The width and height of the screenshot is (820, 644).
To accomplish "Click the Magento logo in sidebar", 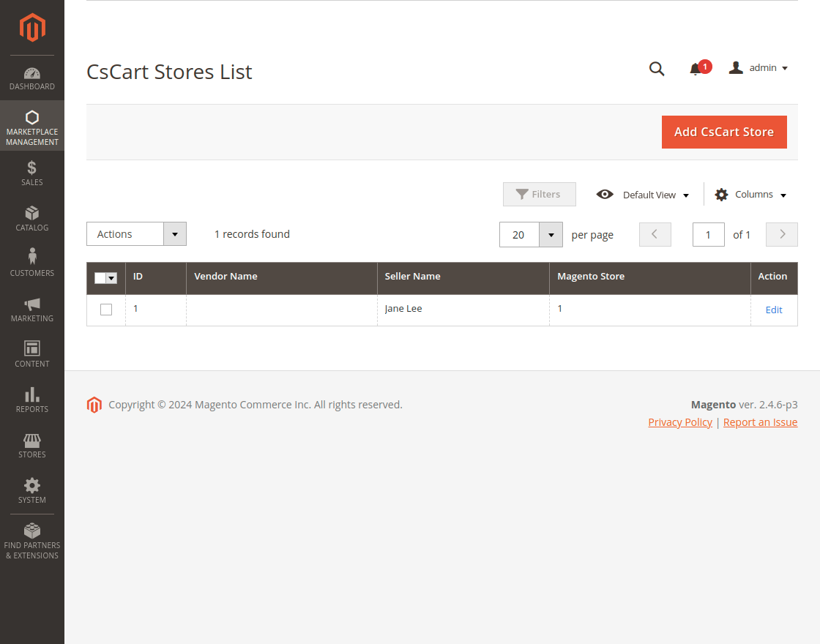I will (32, 27).
